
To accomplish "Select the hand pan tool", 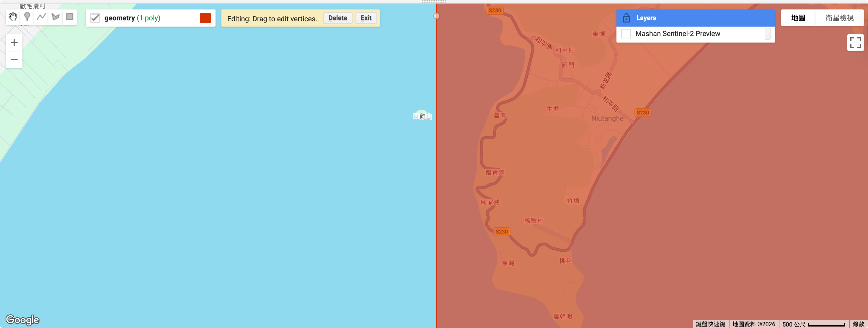I will click(13, 17).
